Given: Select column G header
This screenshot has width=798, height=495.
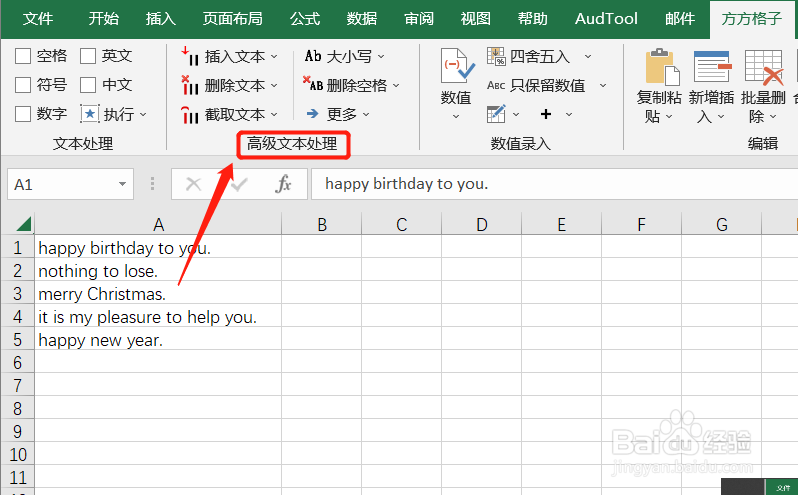Looking at the screenshot, I should point(722,224).
